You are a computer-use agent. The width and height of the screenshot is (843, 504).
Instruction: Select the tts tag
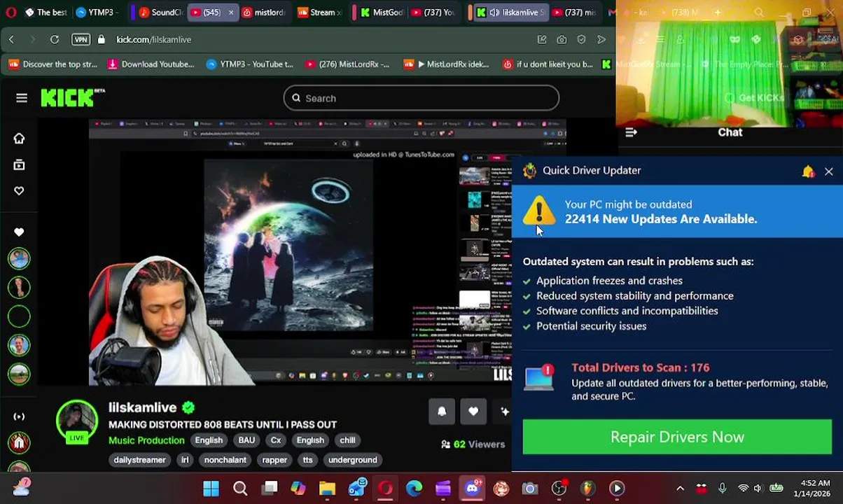(x=307, y=460)
